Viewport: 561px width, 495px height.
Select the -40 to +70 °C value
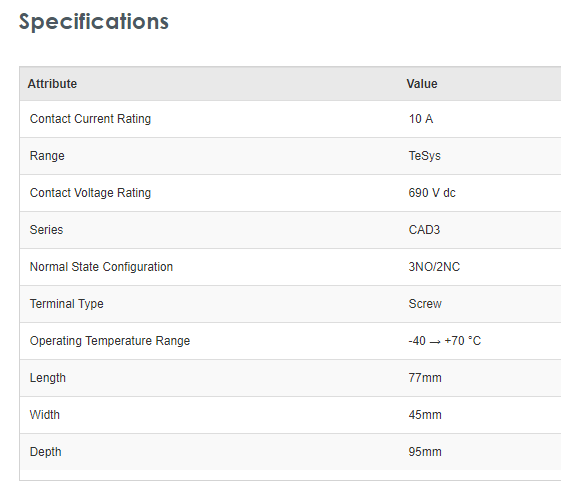point(445,341)
